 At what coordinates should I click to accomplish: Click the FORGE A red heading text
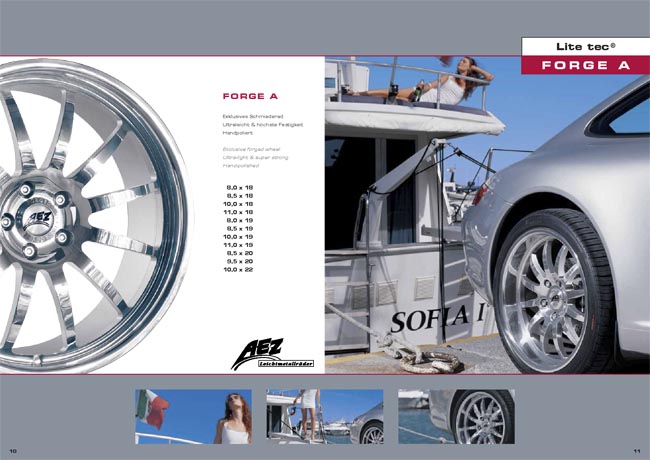click(x=249, y=98)
